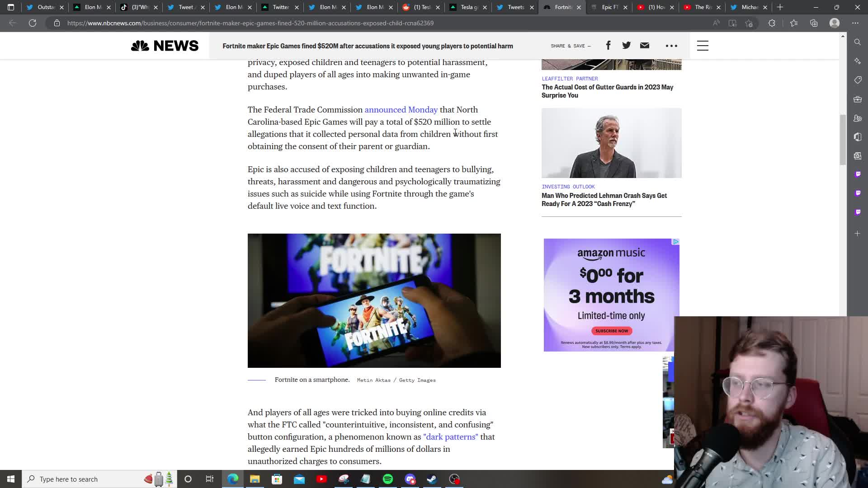Image resolution: width=868 pixels, height=488 pixels.
Task: Toggle read aloud icon in address bar
Action: 716,23
